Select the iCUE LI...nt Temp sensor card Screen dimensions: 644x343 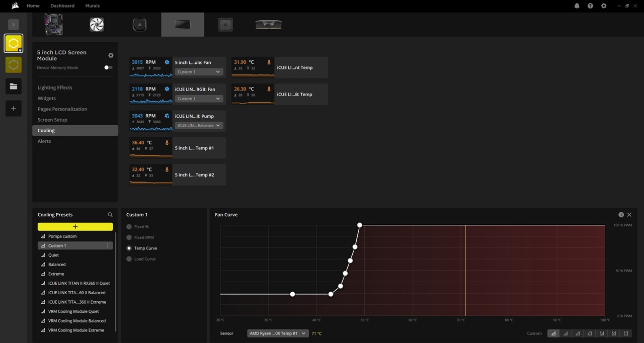click(x=280, y=67)
